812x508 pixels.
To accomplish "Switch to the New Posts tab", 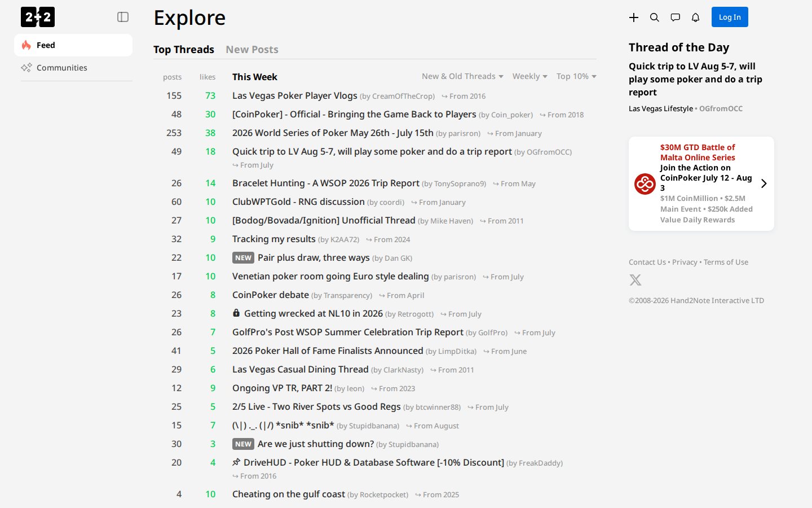I will [252, 50].
